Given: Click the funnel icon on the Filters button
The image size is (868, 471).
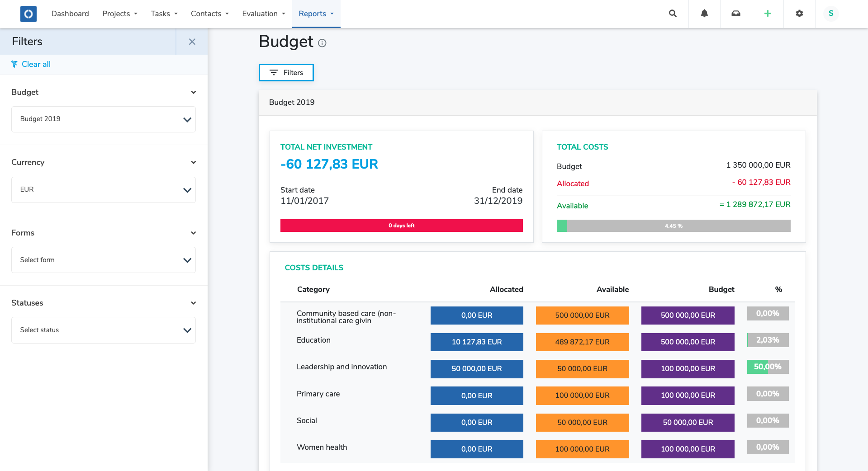Looking at the screenshot, I should [x=273, y=72].
